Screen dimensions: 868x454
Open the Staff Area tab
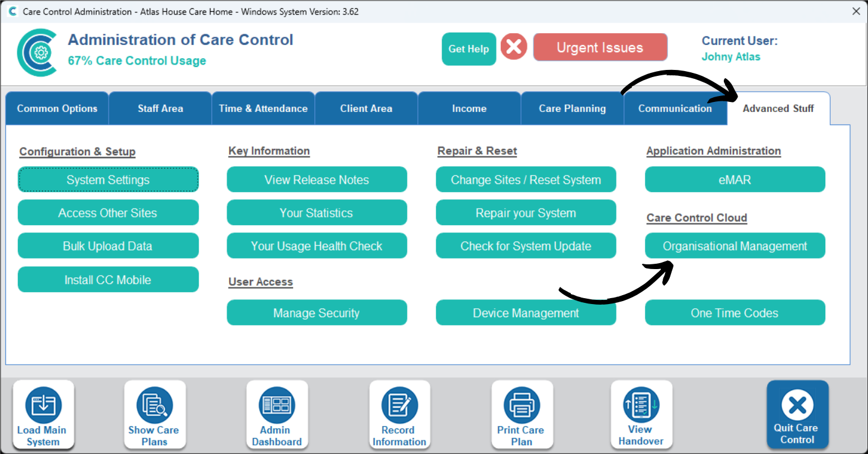point(160,108)
